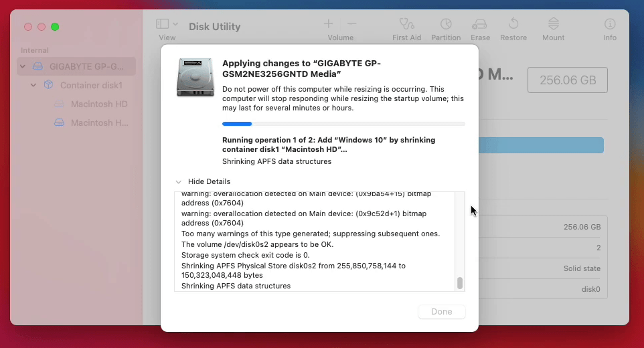Open the Partition tool
Image resolution: width=644 pixels, height=348 pixels.
[x=446, y=24]
